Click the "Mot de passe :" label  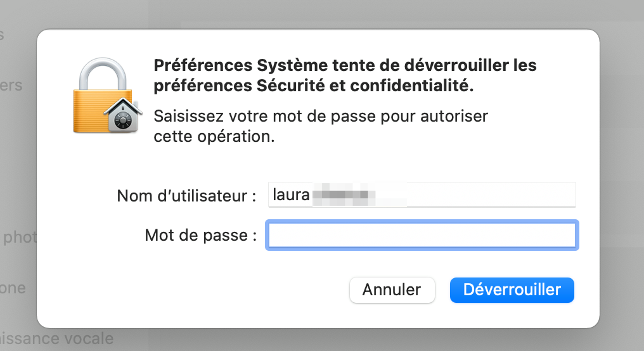tap(200, 236)
